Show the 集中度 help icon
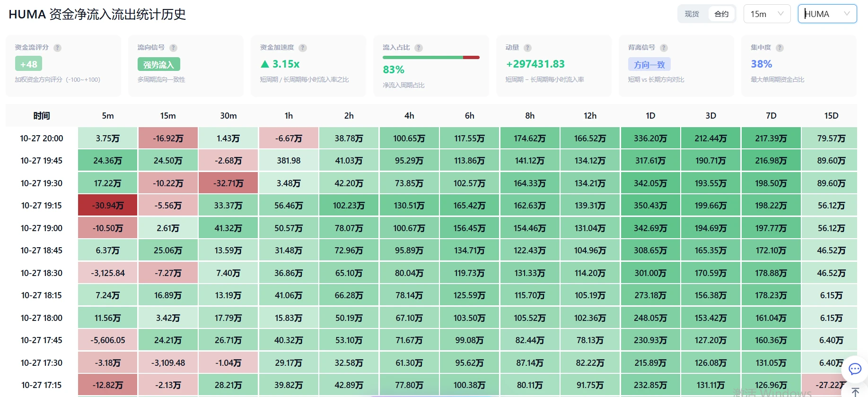This screenshot has height=397, width=868. [x=780, y=48]
